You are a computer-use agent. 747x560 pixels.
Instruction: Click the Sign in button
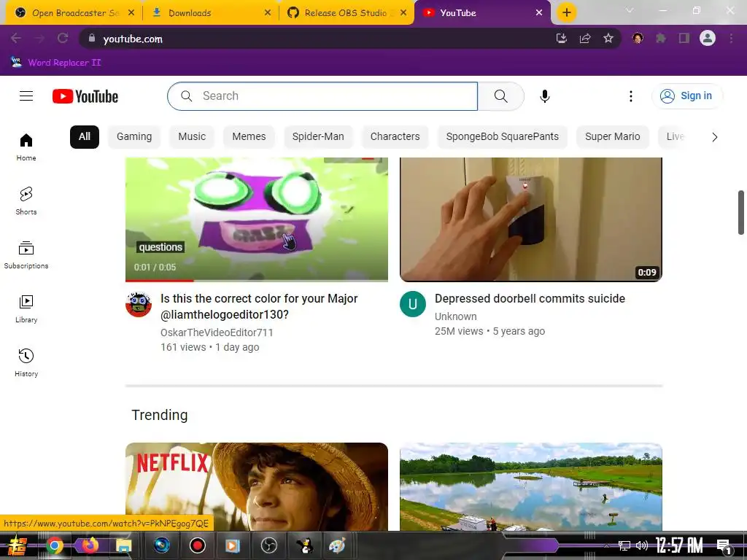pyautogui.click(x=686, y=96)
